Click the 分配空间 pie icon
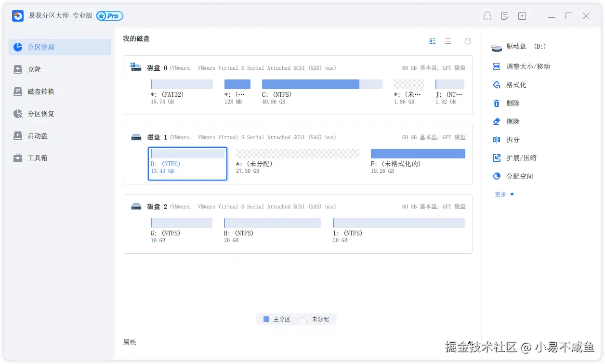This screenshot has width=605, height=364. (497, 176)
